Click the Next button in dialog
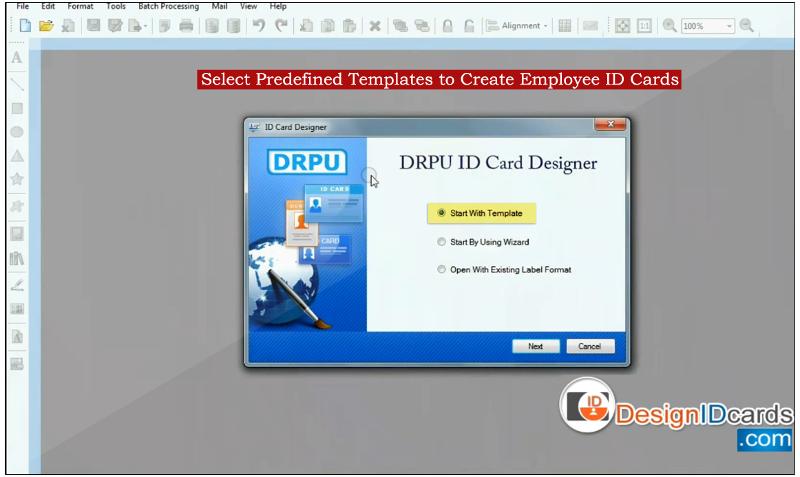The image size is (800, 477). click(536, 346)
